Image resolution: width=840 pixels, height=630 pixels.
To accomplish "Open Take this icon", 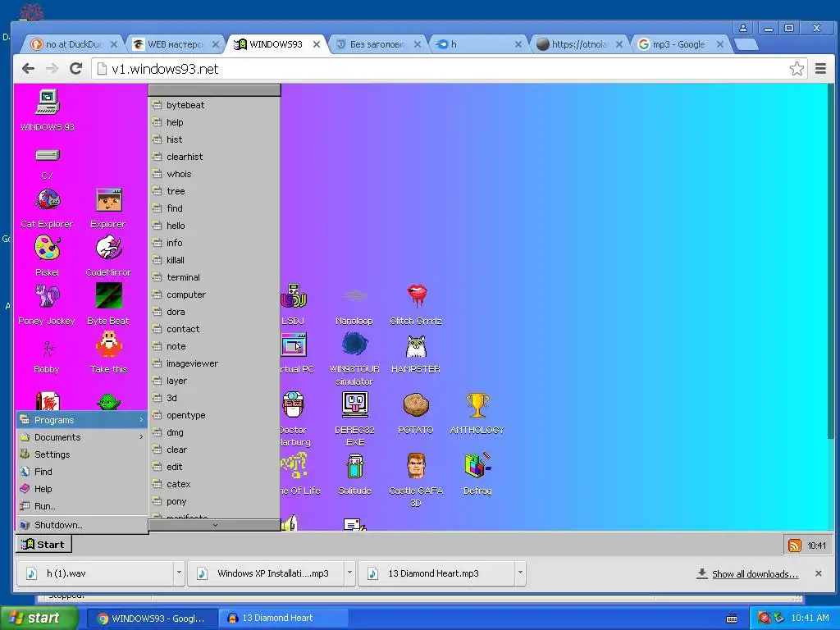I will (x=109, y=345).
